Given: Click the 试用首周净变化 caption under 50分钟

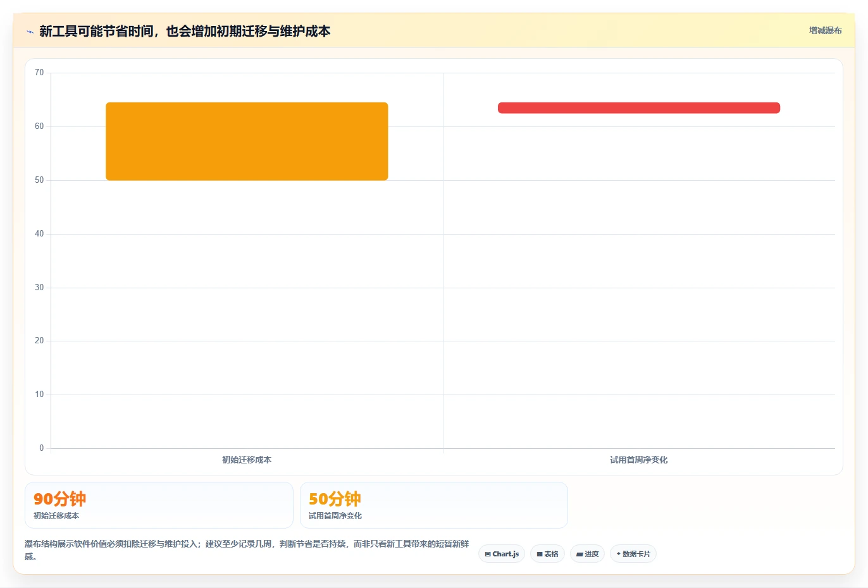Looking at the screenshot, I should pos(335,516).
